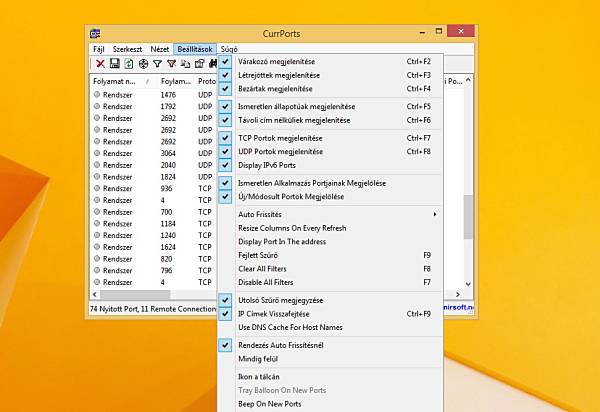Viewport: 600px width, 412px height.
Task: Click the round icon beside PID 1184
Action: [97, 223]
